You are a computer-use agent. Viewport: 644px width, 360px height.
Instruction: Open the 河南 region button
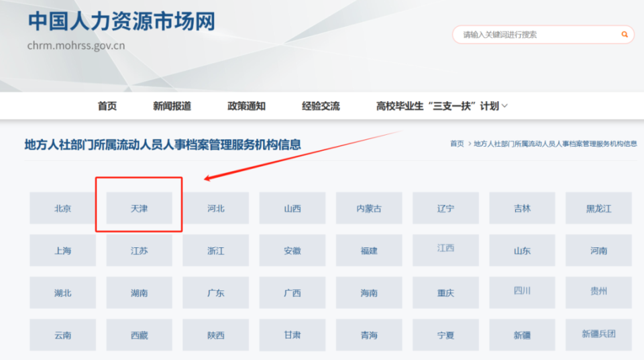[x=598, y=251]
